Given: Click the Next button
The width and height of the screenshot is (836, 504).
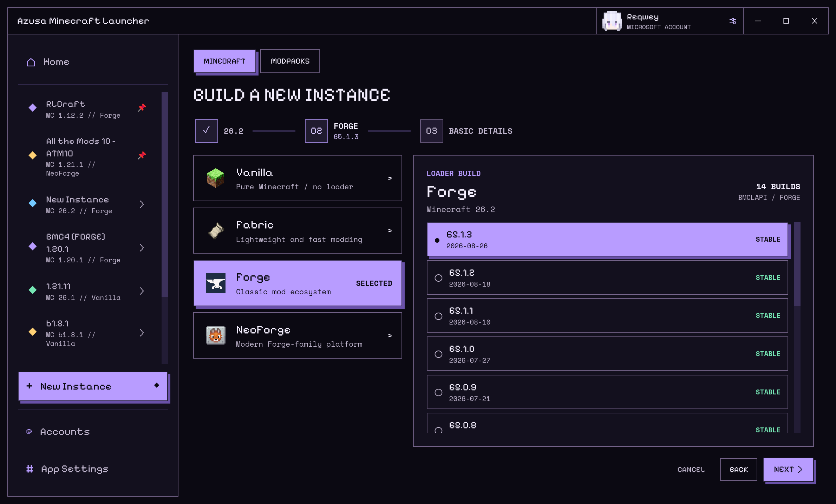Looking at the screenshot, I should click(788, 470).
